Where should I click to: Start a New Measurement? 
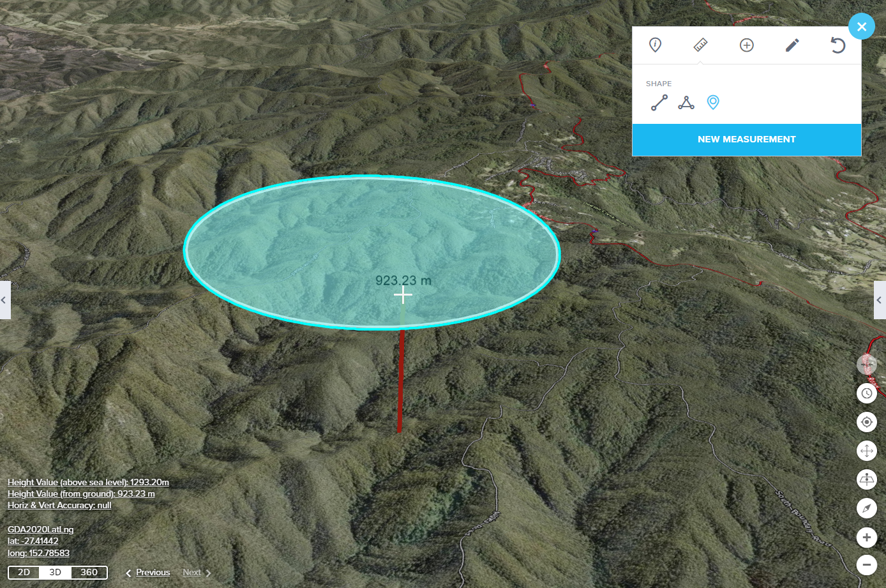(746, 139)
